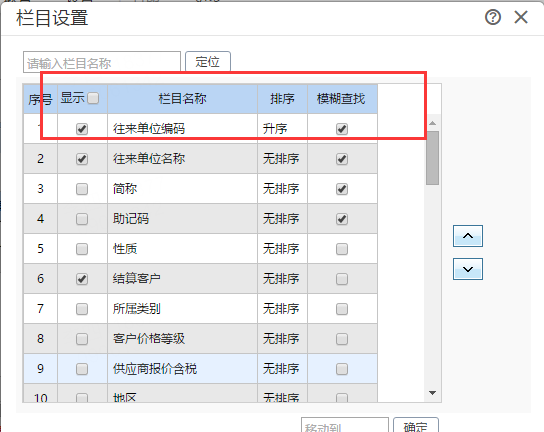Screen dimensions: 544x432
Task: Enable display checkbox for 简称
Action: [x=82, y=189]
